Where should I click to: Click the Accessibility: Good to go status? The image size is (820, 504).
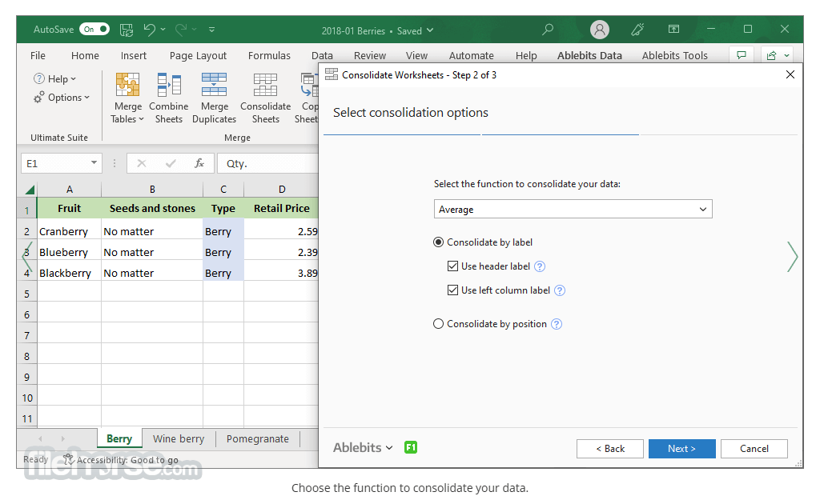point(121,460)
